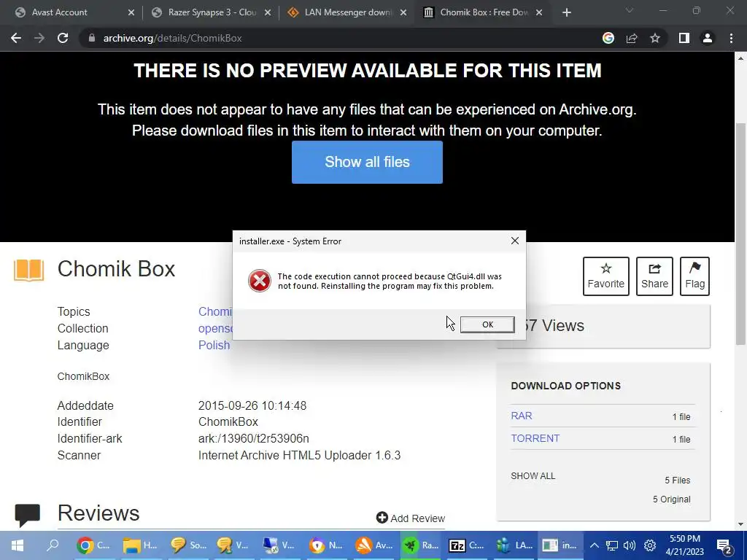The image size is (747, 560).
Task: Open the Share button
Action: pyautogui.click(x=654, y=276)
